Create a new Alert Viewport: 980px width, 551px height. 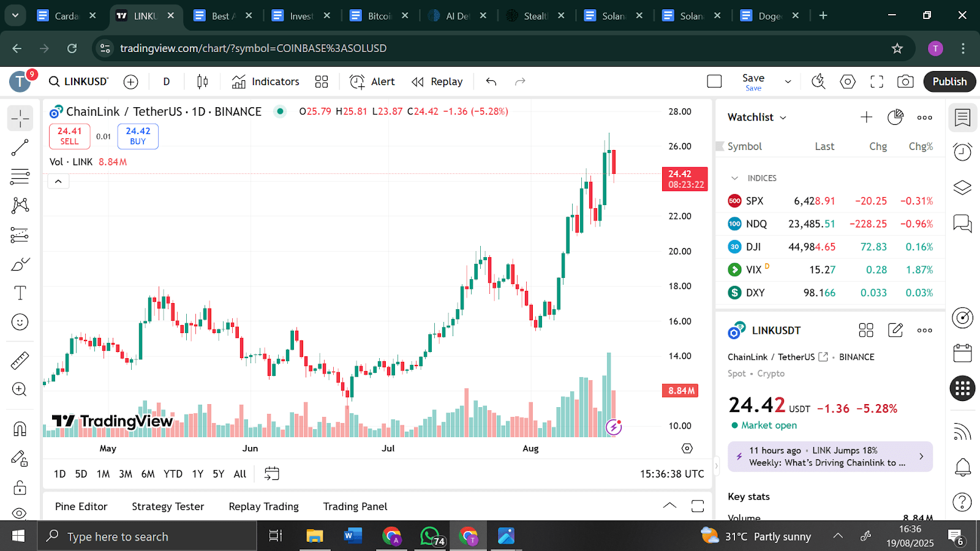(372, 81)
